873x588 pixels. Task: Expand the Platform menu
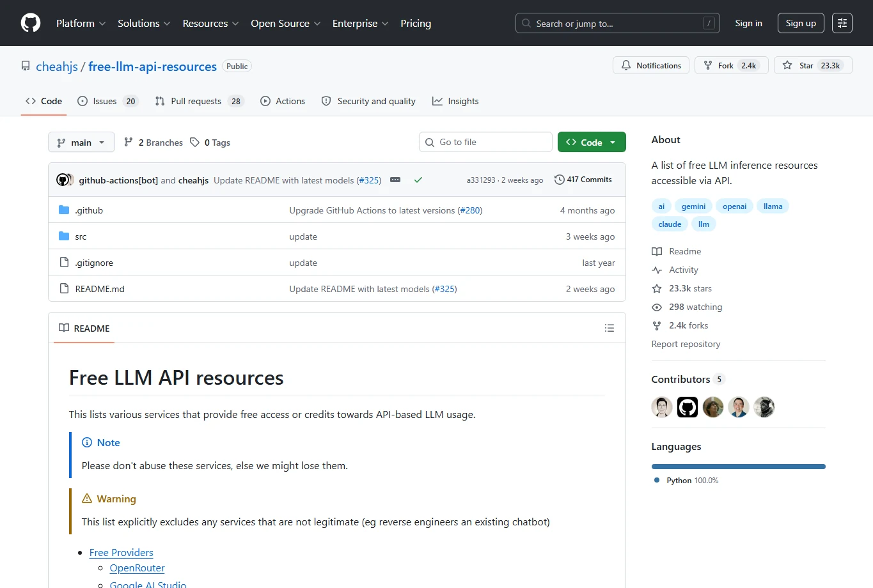(x=81, y=23)
